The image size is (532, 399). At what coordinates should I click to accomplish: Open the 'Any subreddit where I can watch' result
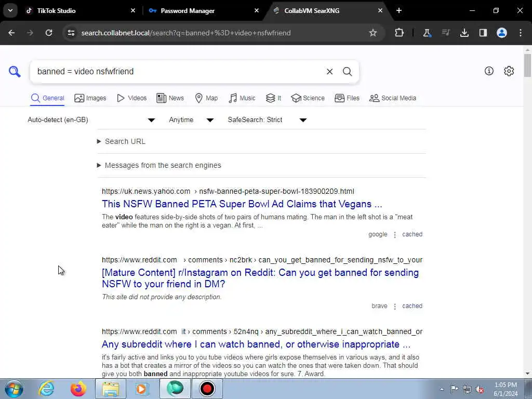[x=256, y=344]
